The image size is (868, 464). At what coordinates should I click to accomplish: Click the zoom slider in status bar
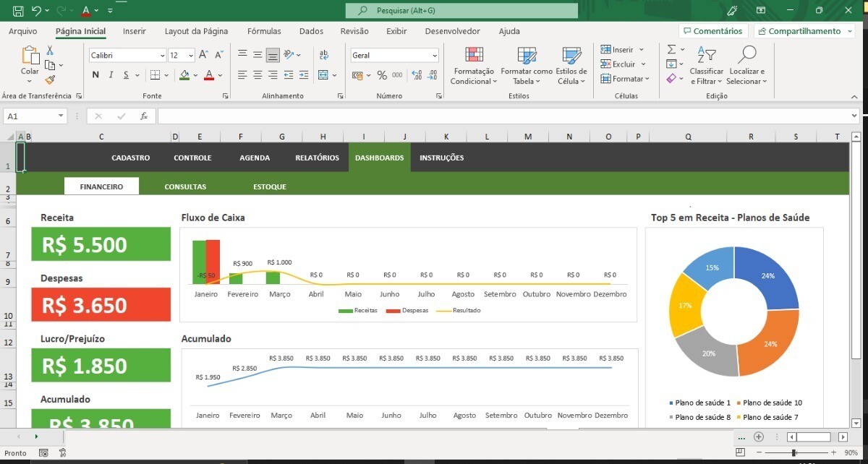(794, 452)
